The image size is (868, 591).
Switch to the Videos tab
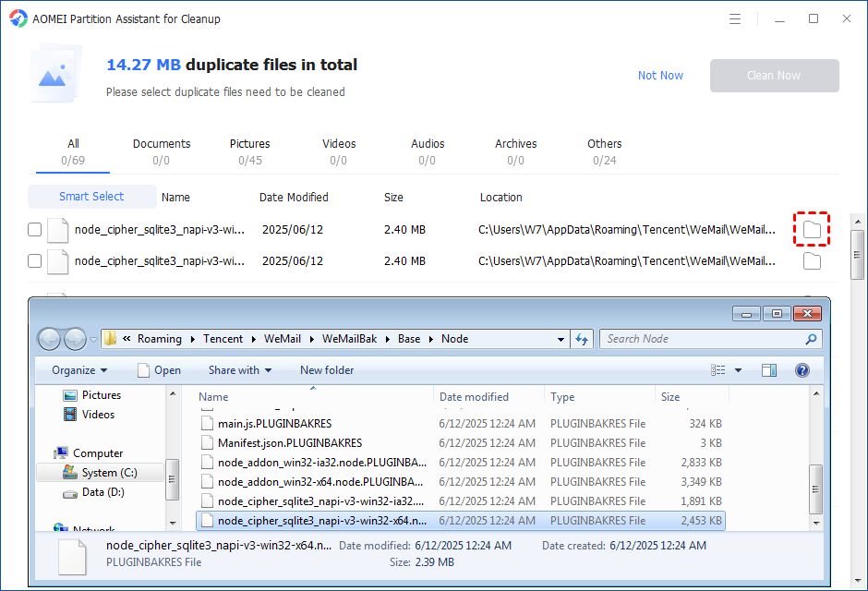point(339,151)
